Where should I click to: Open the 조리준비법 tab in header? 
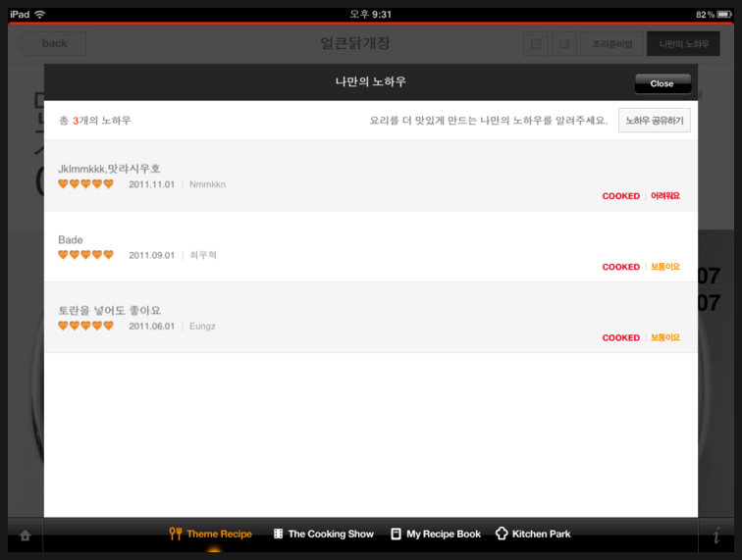(611, 44)
